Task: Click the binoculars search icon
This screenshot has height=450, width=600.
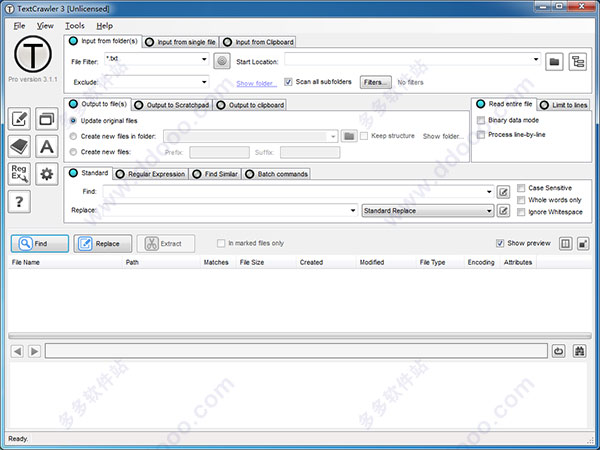Action: pyautogui.click(x=580, y=351)
